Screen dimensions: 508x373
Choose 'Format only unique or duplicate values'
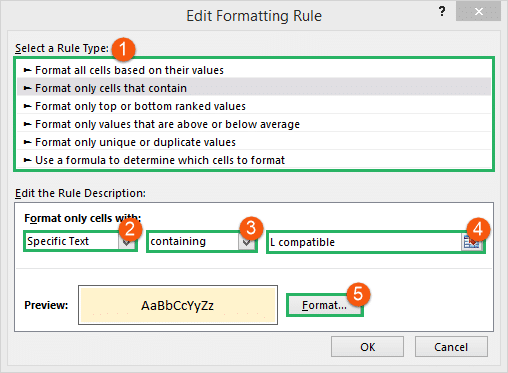[254, 142]
